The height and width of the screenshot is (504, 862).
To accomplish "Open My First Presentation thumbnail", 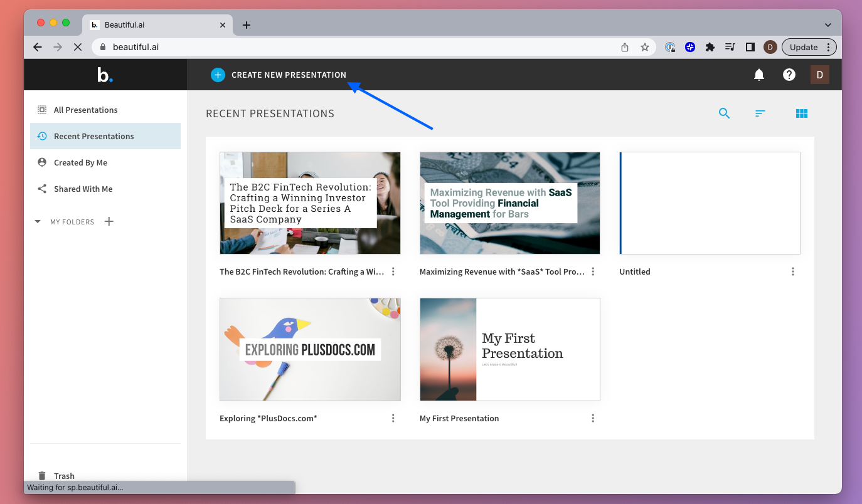I will pyautogui.click(x=510, y=349).
